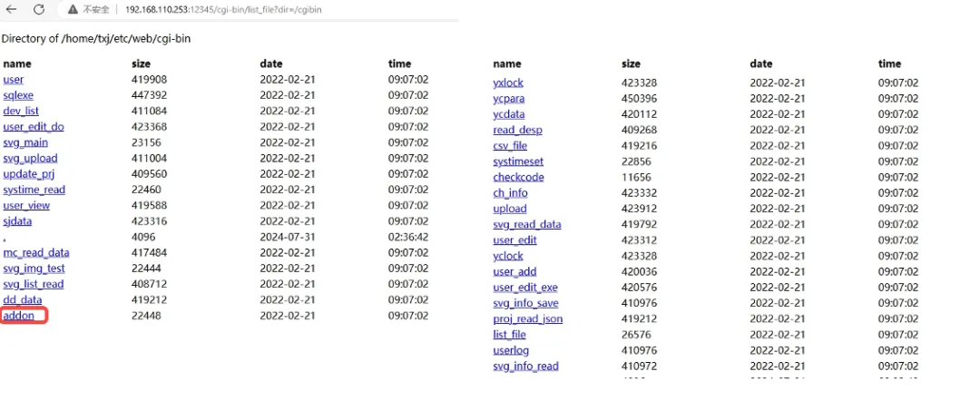
Task: Click the not-secure warning icon
Action: [x=72, y=9]
